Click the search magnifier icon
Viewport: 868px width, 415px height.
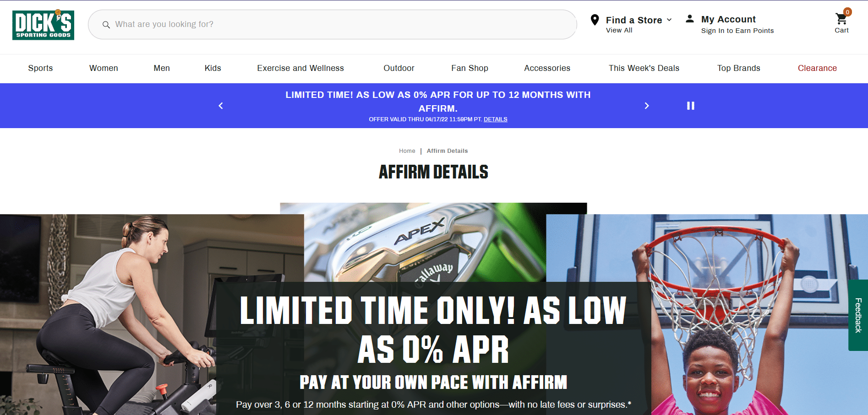106,25
